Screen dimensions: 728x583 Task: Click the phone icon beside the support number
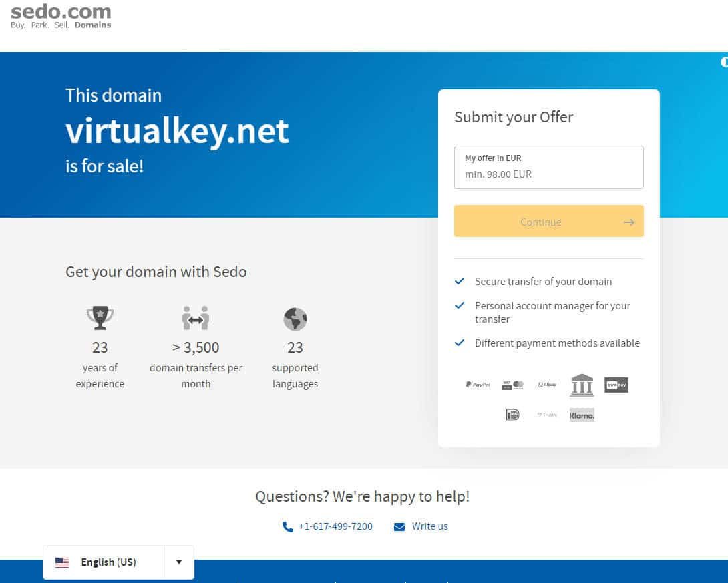287,527
